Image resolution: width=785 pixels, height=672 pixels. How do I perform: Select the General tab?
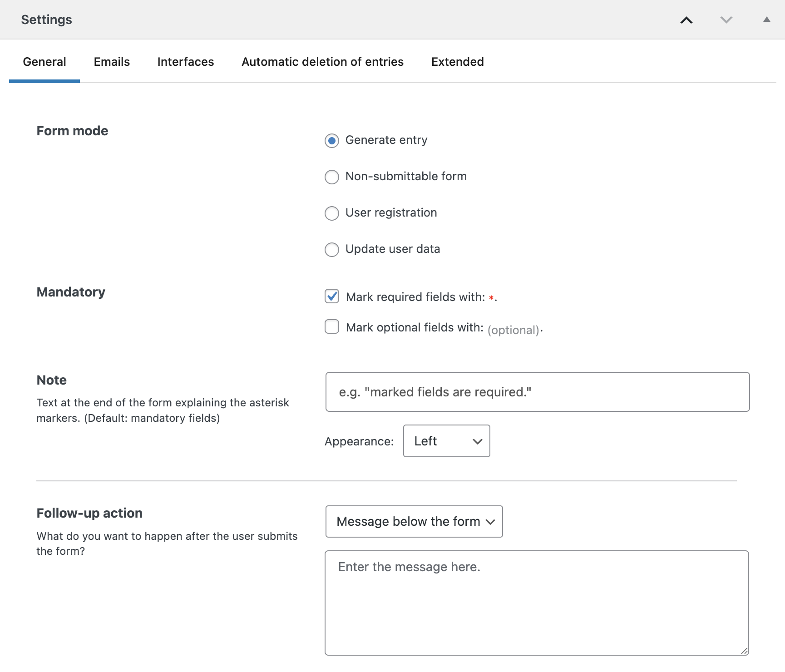[44, 62]
